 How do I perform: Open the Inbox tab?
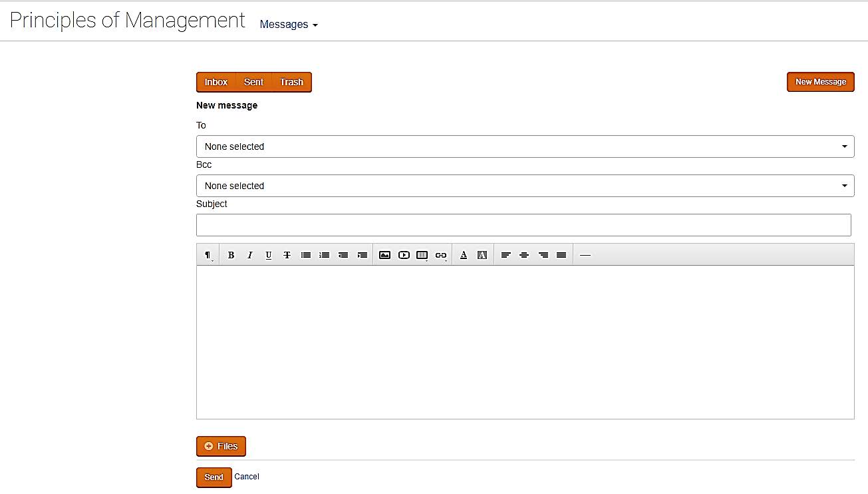(216, 82)
